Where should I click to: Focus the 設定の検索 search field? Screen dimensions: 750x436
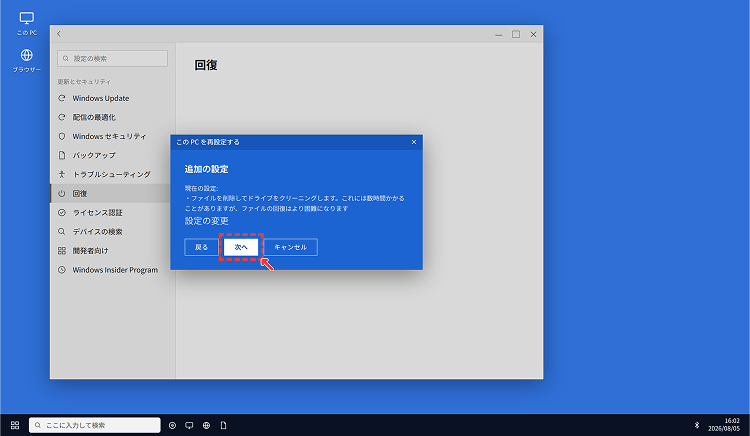point(112,58)
